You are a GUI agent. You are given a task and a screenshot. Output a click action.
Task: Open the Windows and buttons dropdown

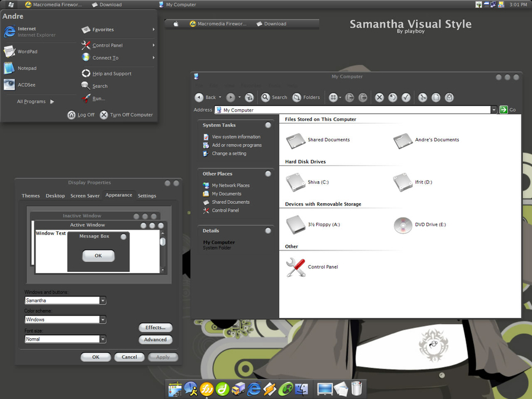103,300
